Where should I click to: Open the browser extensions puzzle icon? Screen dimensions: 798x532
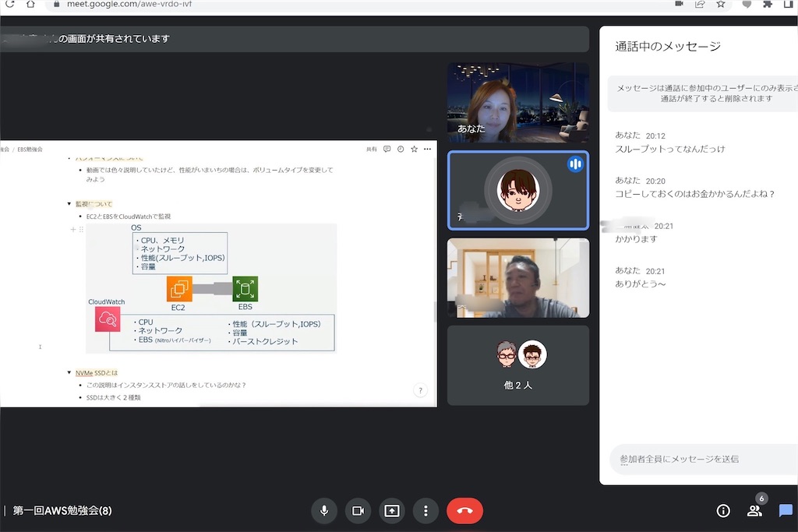768,4
